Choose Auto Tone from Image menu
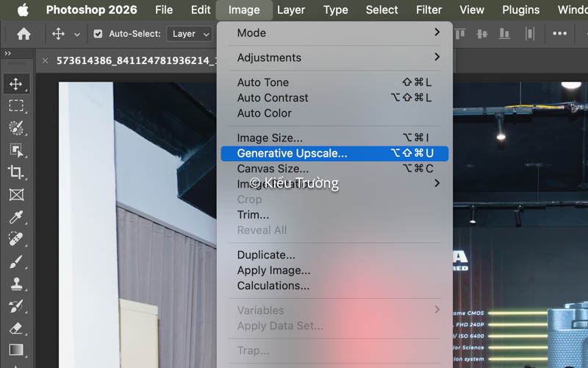 334,82
